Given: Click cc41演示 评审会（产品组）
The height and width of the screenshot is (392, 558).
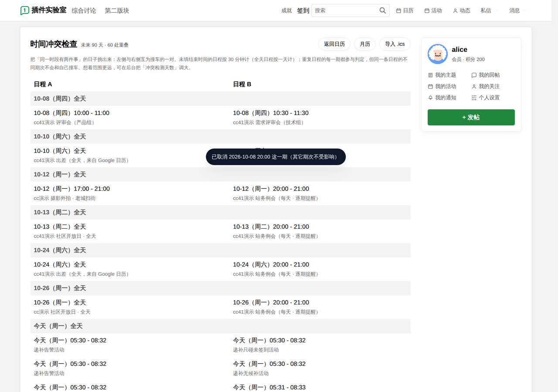Looking at the screenshot, I should coord(65,122).
